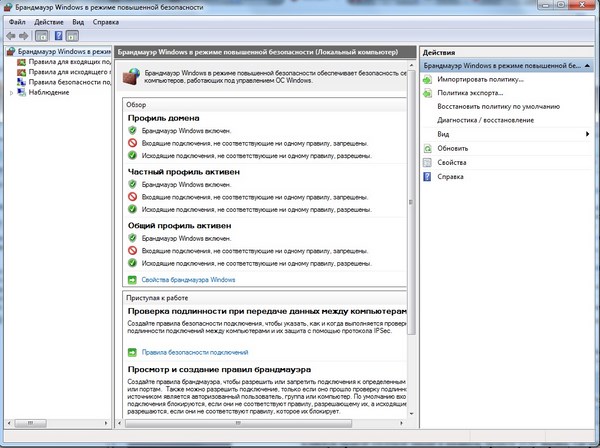Click green arrow beside Свойства брандмауэра Windows
This screenshot has width=600, height=448.
132,280
